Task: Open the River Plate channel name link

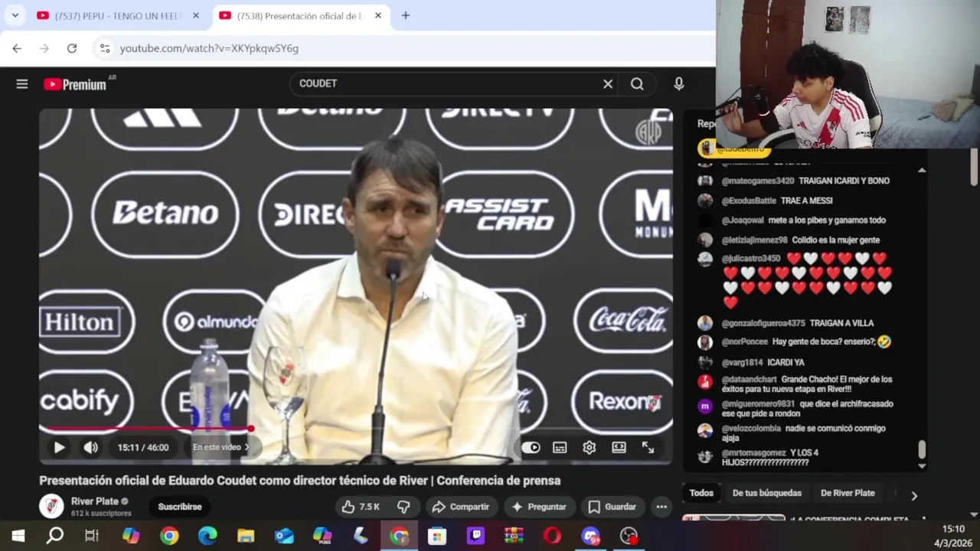Action: click(95, 501)
